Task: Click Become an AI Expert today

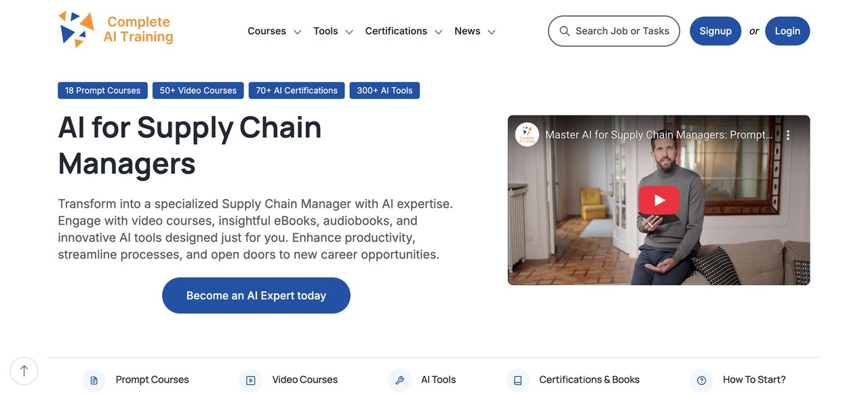Action: (x=256, y=295)
